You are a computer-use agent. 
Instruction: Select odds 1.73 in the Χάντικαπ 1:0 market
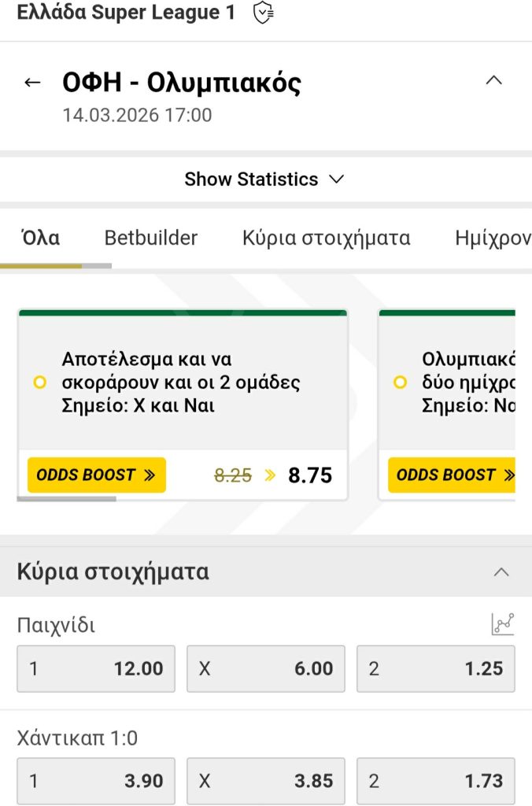435,781
